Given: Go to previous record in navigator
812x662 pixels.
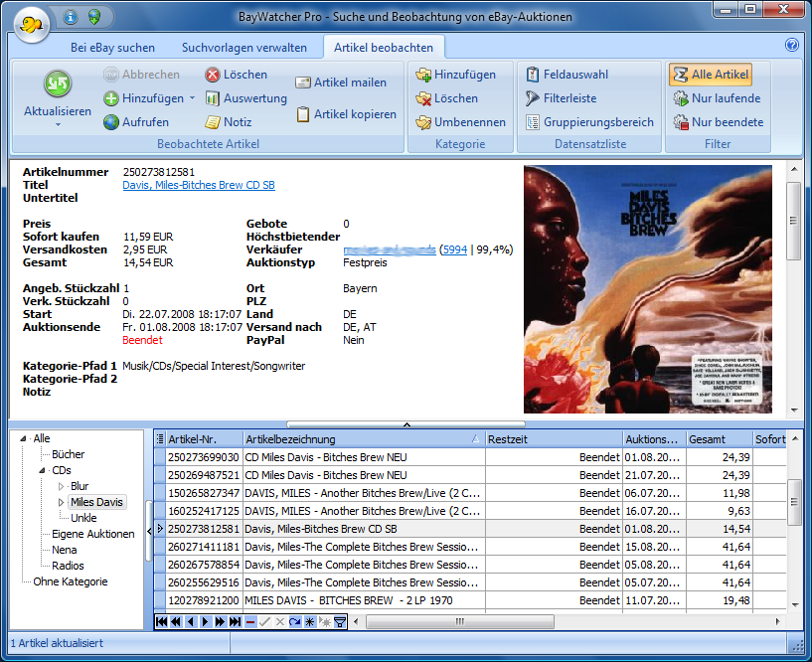Looking at the screenshot, I should 191,621.
